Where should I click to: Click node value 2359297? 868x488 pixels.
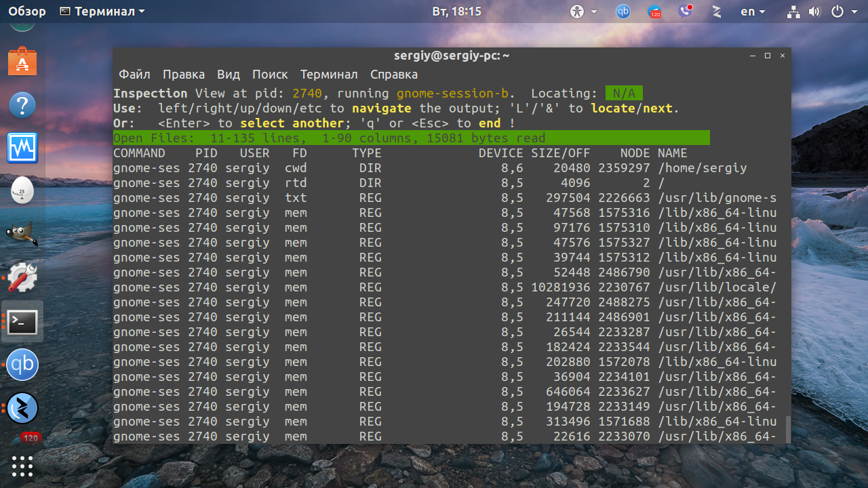tap(624, 168)
